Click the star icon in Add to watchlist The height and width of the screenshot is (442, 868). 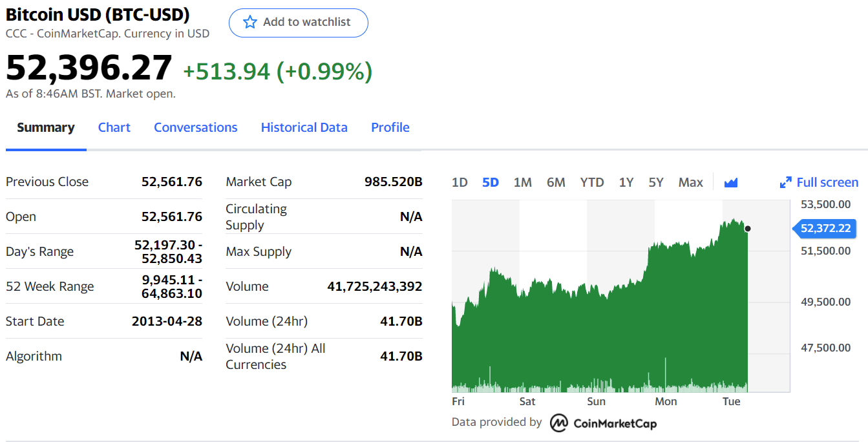[x=250, y=22]
